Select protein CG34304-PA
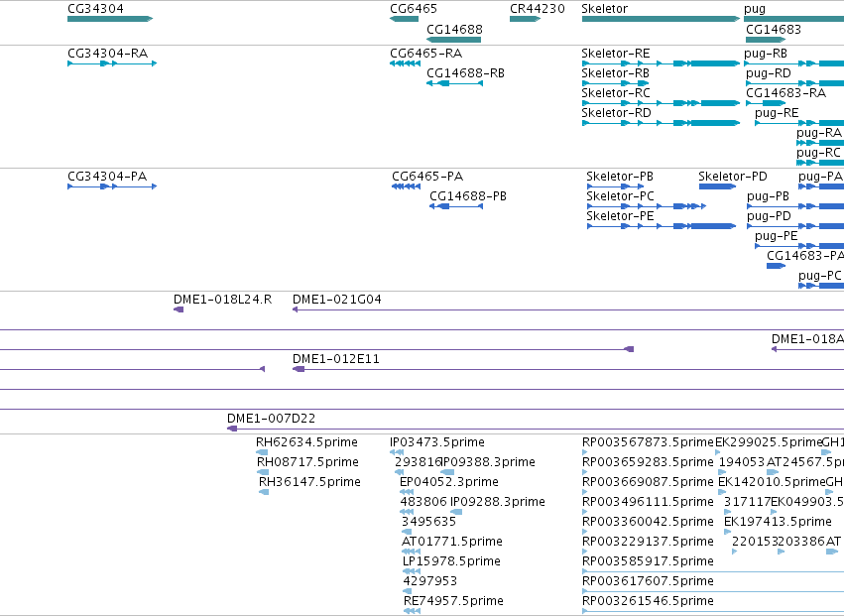Image resolution: width=844 pixels, height=616 pixels. [112, 186]
